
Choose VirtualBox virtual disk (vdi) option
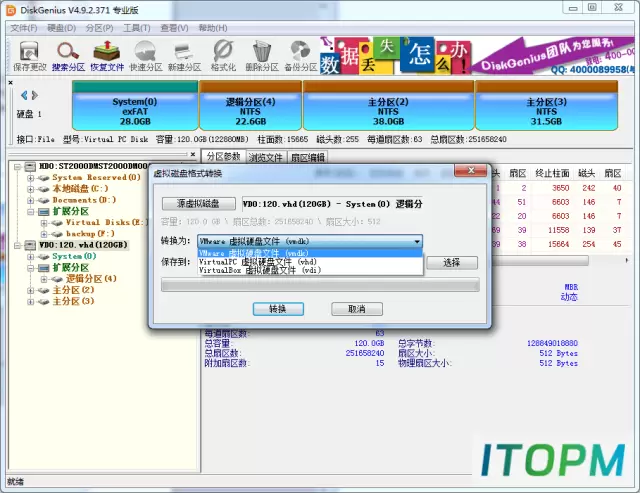click(310, 270)
